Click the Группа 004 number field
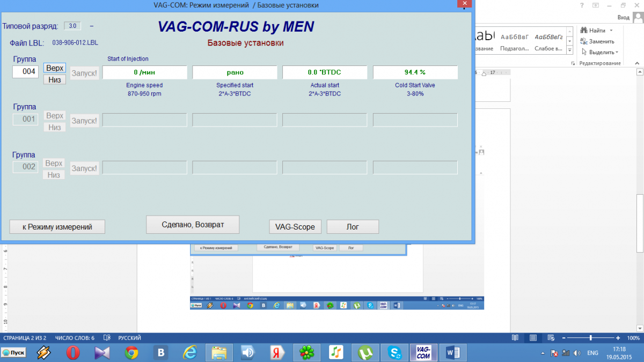 (26, 71)
